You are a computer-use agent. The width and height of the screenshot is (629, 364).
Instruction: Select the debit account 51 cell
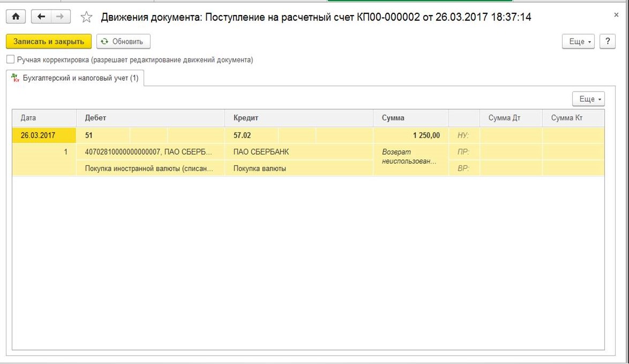click(103, 135)
